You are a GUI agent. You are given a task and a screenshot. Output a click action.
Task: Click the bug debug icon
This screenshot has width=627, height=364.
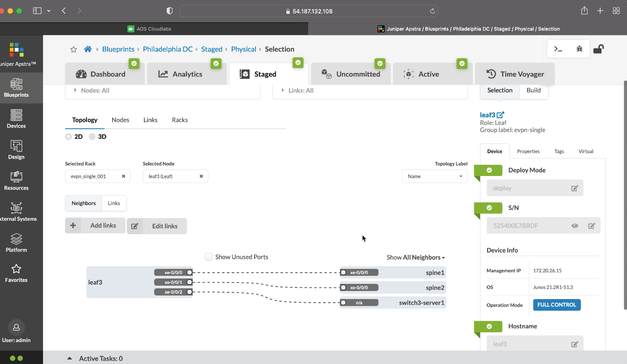tap(579, 49)
